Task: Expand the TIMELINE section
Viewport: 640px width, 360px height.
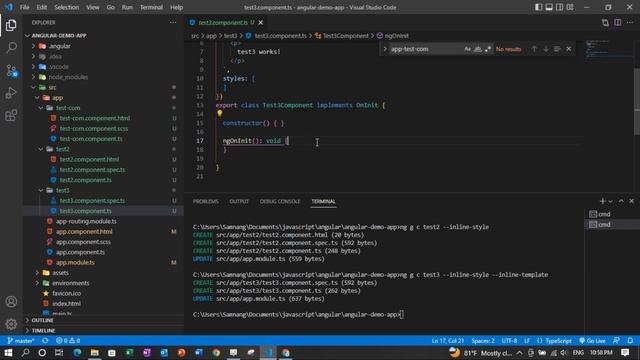Action: click(103, 330)
